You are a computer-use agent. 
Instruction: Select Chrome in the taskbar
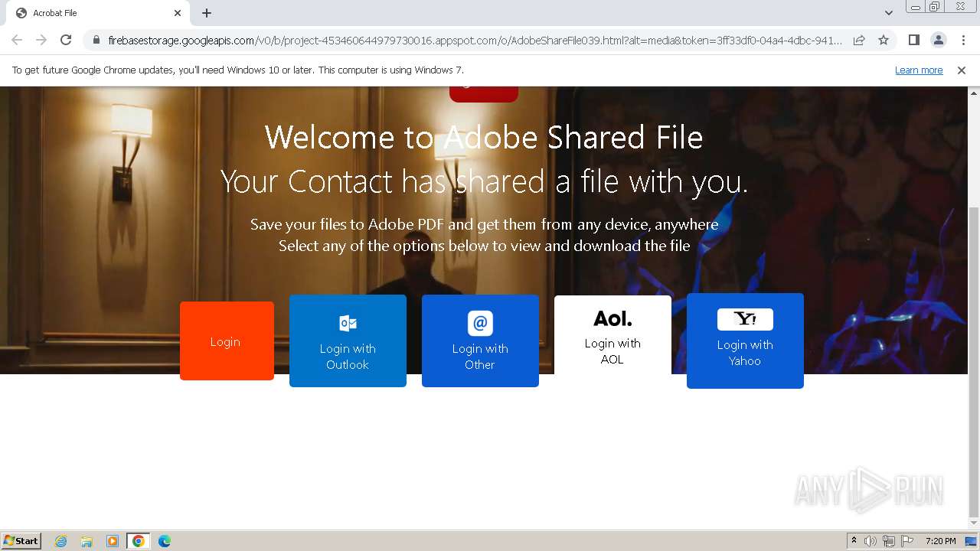pos(139,541)
